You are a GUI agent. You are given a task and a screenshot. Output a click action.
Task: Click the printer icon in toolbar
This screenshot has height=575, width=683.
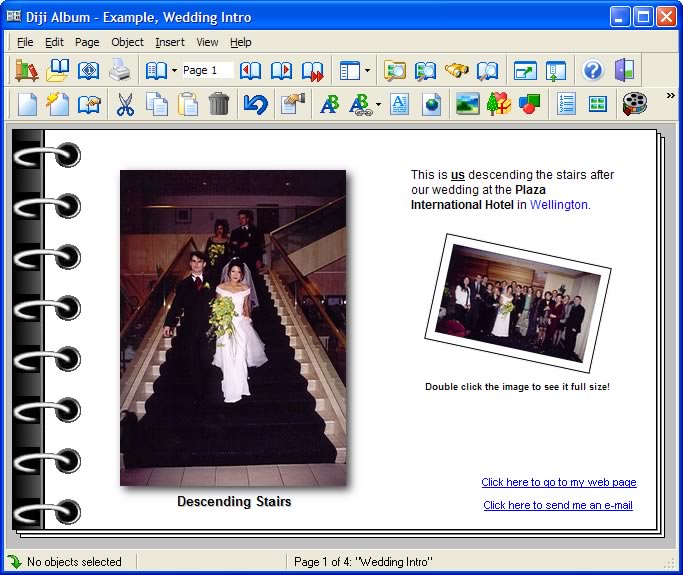click(x=119, y=70)
